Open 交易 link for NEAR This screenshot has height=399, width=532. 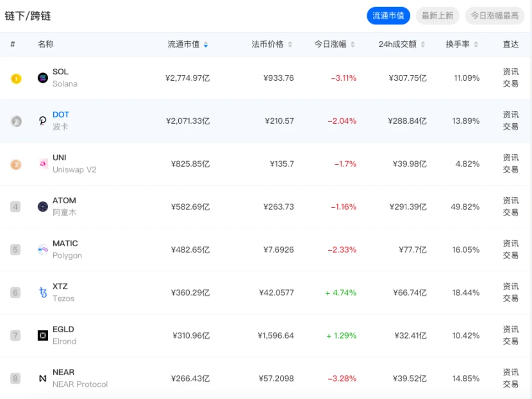pyautogui.click(x=511, y=384)
